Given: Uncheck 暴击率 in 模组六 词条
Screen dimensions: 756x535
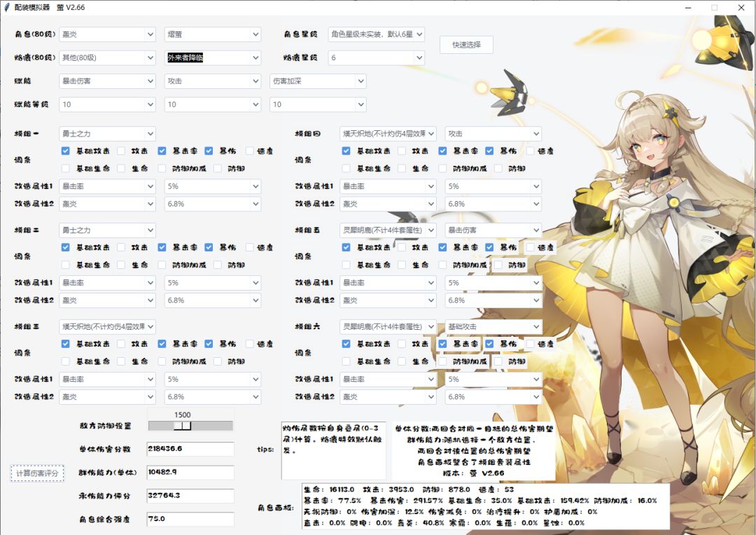Looking at the screenshot, I should (442, 344).
